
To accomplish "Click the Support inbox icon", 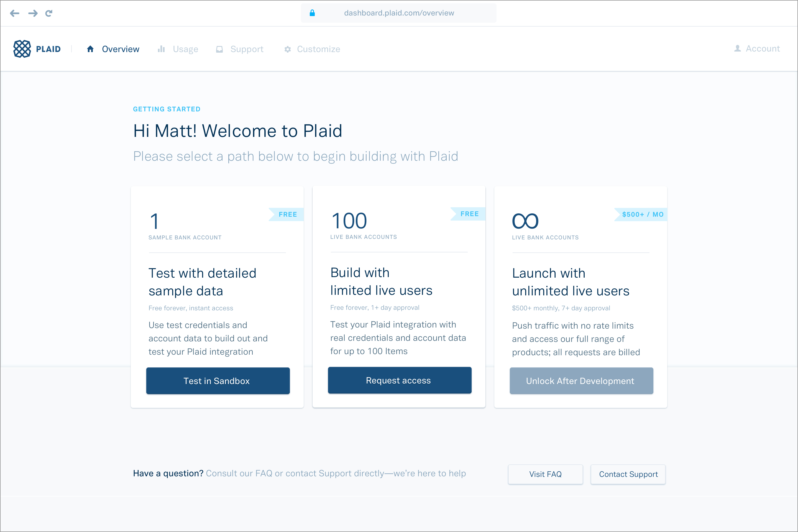I will [x=219, y=49].
